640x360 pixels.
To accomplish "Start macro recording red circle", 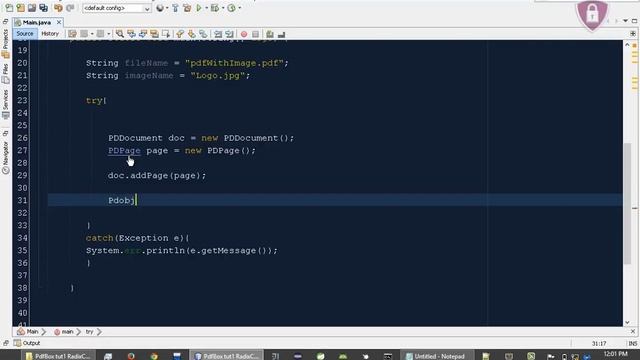I will 244,34.
